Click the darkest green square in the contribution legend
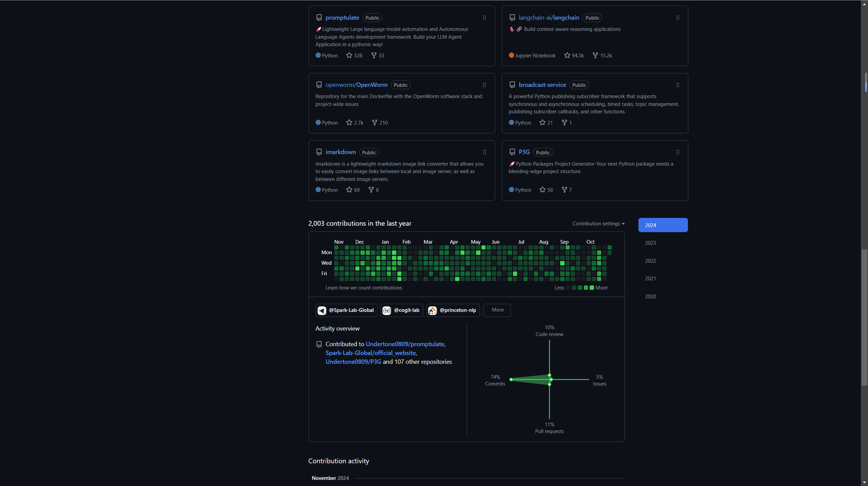868x486 pixels. pyautogui.click(x=592, y=288)
